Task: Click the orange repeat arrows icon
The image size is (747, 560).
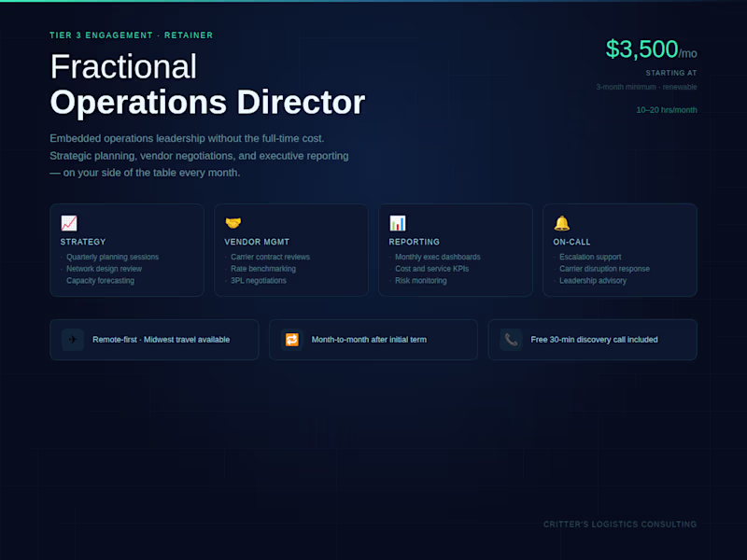Action: coord(292,340)
